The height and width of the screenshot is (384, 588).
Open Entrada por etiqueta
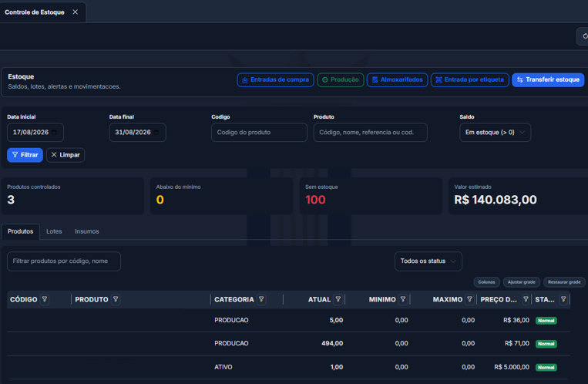pyautogui.click(x=470, y=80)
